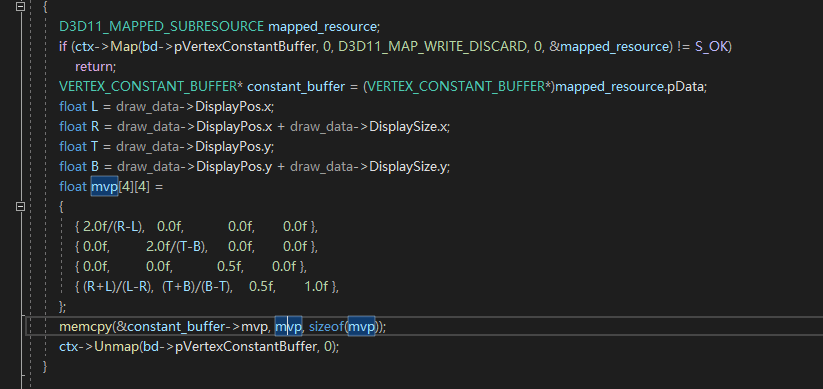Click the T variable in float T declaration
Image resolution: width=823 pixels, height=389 pixels.
94,146
